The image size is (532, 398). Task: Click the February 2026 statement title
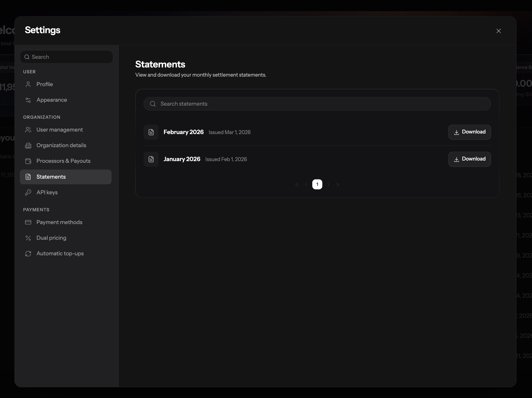click(x=183, y=132)
